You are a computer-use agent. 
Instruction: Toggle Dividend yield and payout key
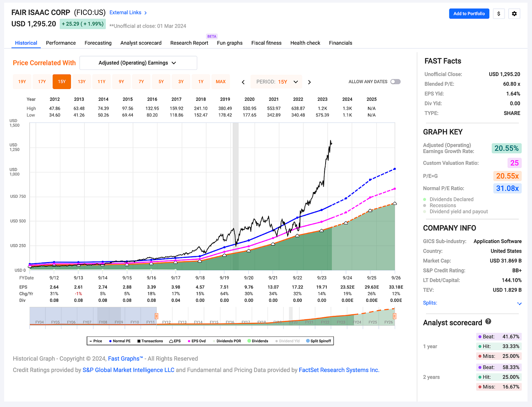click(456, 211)
